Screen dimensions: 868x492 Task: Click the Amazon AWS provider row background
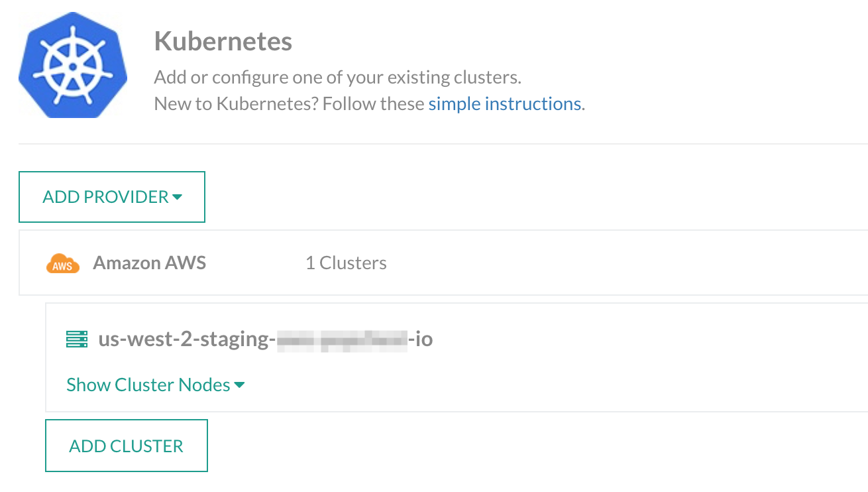[596, 263]
